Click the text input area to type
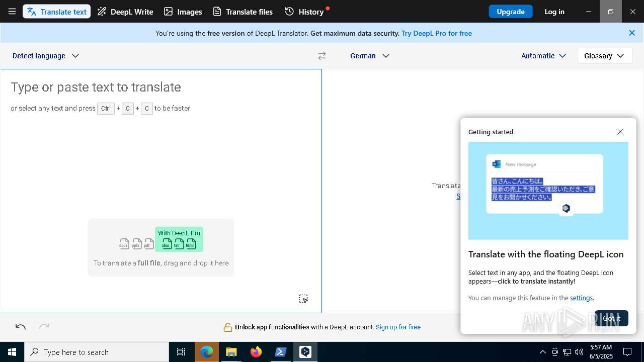Image resolution: width=644 pixels, height=362 pixels. point(161,191)
